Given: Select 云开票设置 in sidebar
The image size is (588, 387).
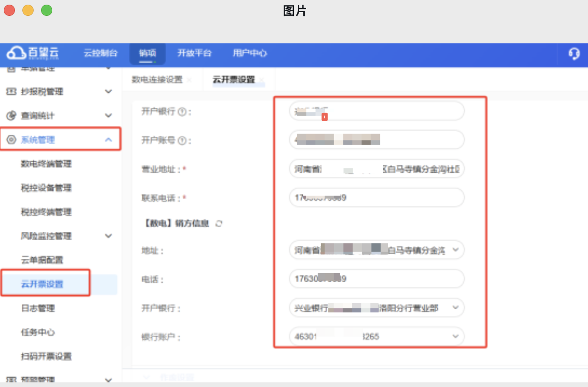Looking at the screenshot, I should pyautogui.click(x=42, y=284).
